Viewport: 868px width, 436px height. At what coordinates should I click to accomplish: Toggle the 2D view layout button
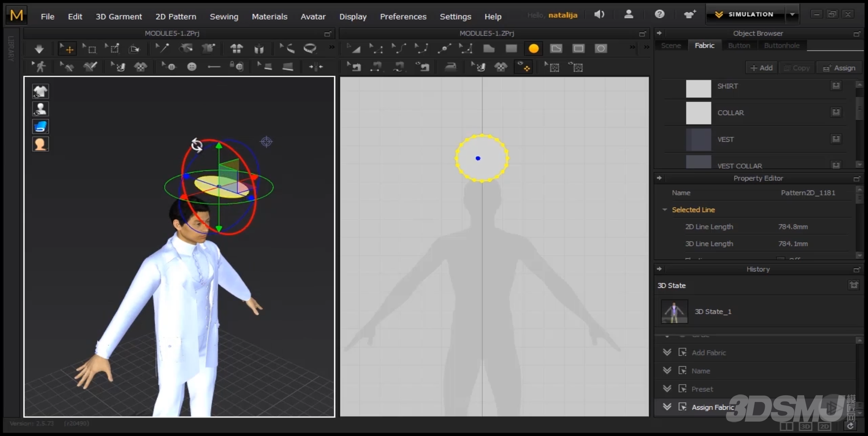pyautogui.click(x=825, y=426)
